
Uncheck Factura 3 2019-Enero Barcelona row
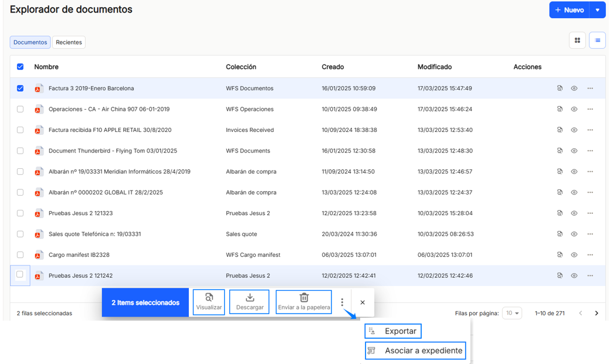click(21, 89)
